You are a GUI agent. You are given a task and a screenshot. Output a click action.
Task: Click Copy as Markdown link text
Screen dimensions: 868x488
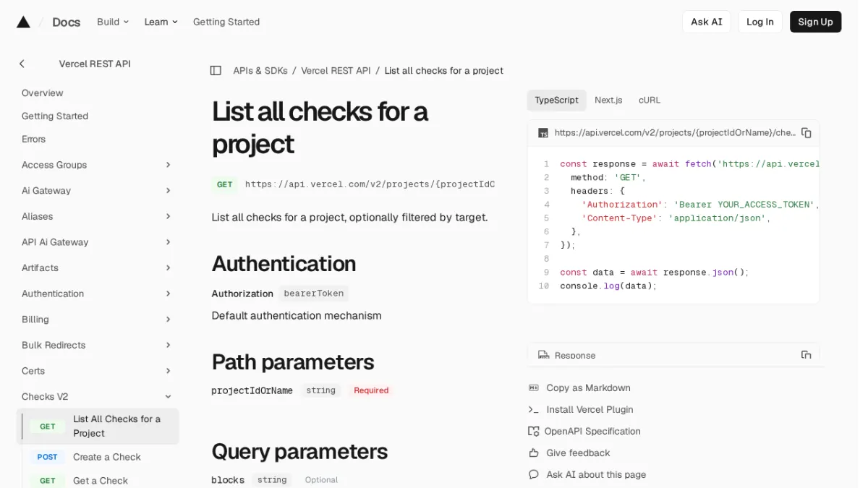pyautogui.click(x=588, y=388)
